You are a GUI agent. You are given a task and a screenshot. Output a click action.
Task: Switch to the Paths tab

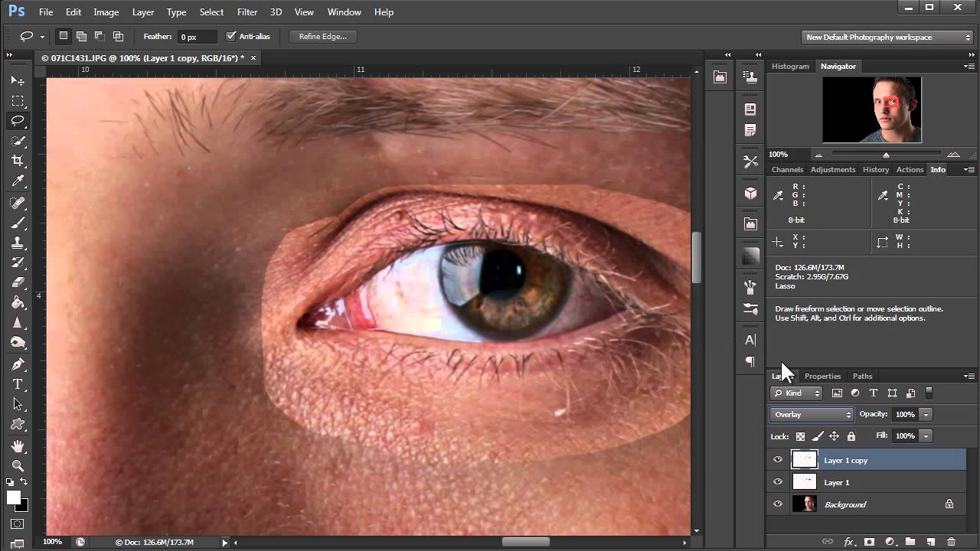863,377
